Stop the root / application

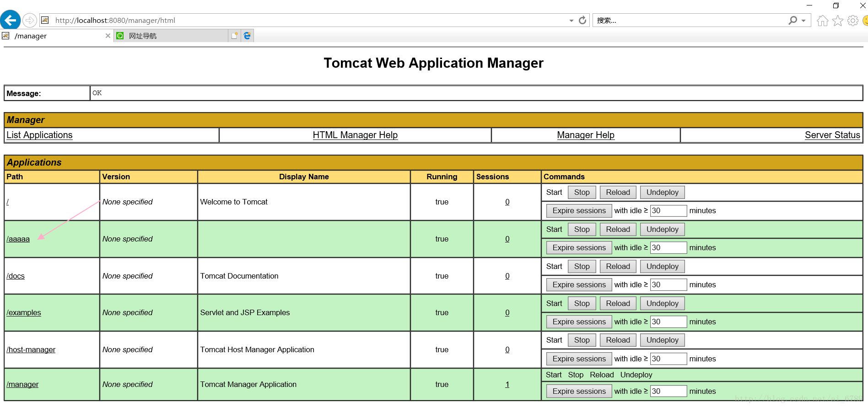click(582, 193)
